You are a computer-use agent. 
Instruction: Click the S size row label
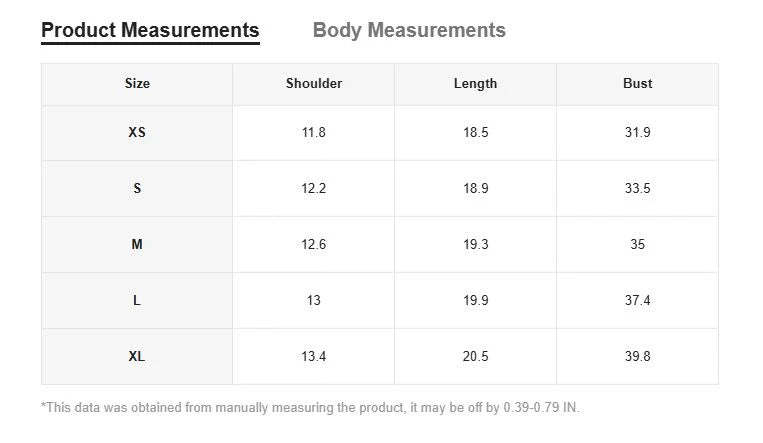pos(137,188)
